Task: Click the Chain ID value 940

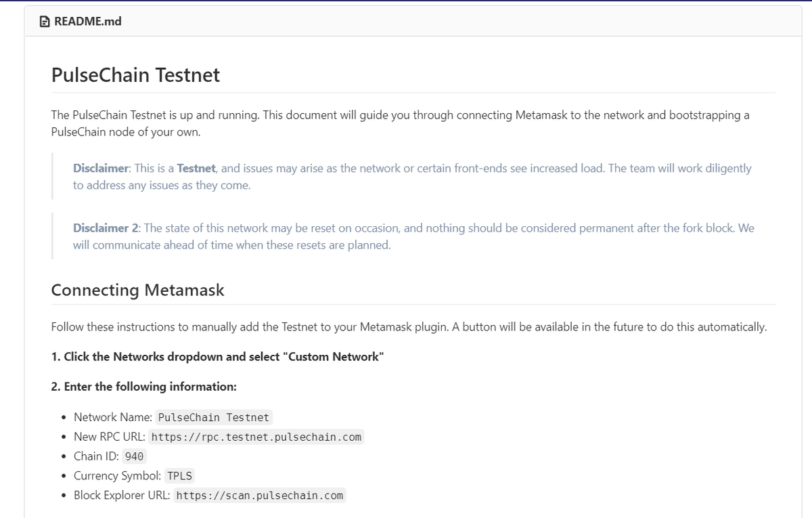Action: click(134, 456)
